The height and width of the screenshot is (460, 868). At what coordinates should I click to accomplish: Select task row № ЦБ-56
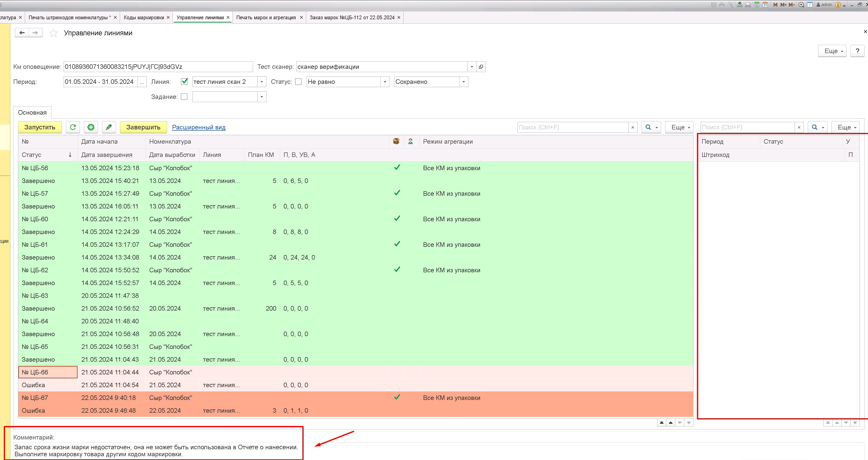tap(356, 174)
